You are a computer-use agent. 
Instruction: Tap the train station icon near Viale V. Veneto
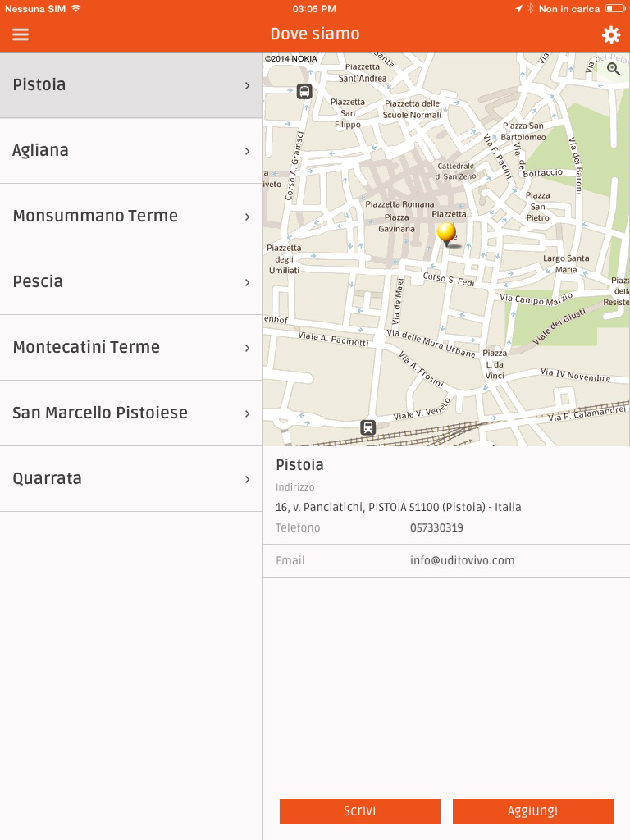pyautogui.click(x=367, y=427)
